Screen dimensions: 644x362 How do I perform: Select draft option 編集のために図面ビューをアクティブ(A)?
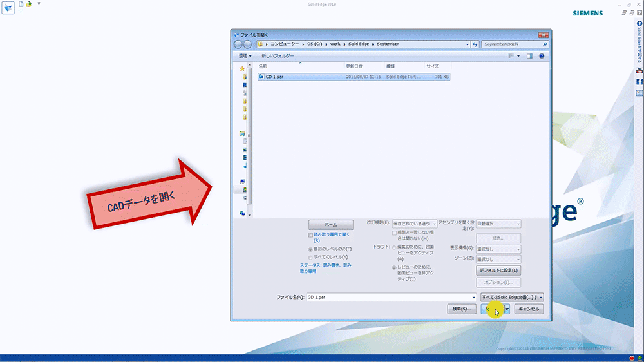[x=394, y=247]
